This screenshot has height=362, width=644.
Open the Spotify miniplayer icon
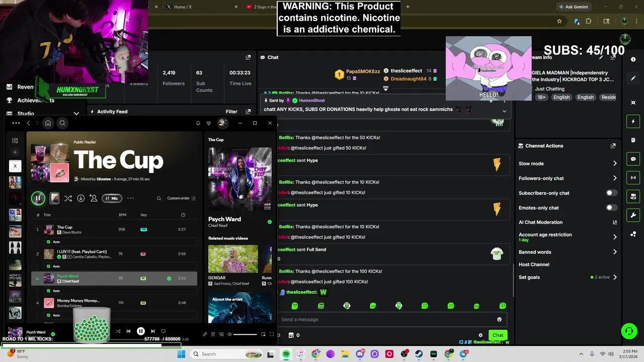click(263, 334)
